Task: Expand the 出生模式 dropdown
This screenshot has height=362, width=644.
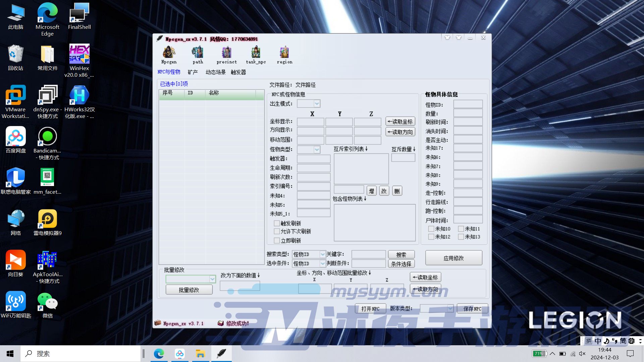Action: click(x=317, y=104)
